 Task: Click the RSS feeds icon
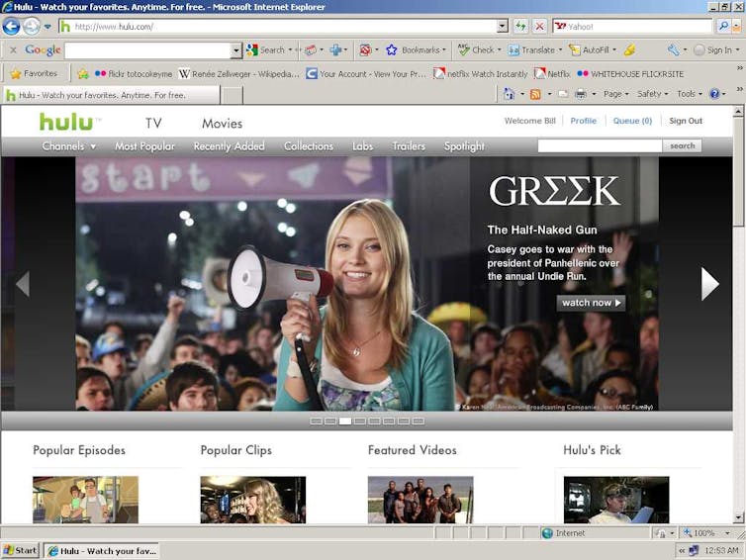click(535, 94)
